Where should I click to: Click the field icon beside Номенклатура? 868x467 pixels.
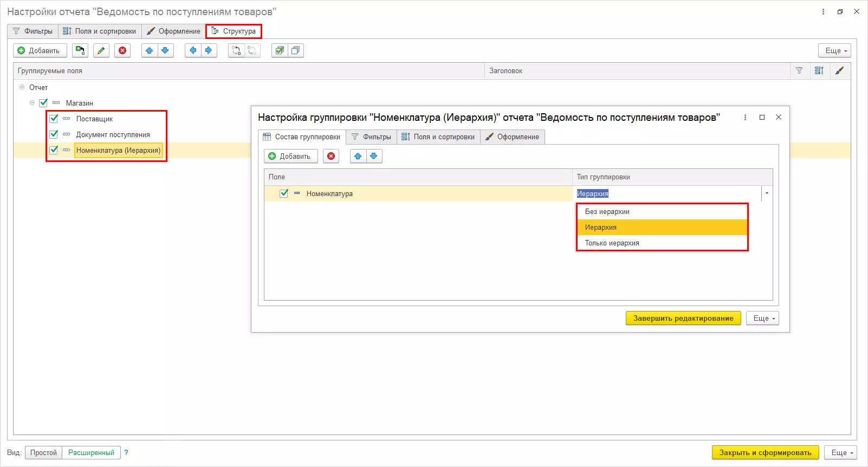point(297,193)
